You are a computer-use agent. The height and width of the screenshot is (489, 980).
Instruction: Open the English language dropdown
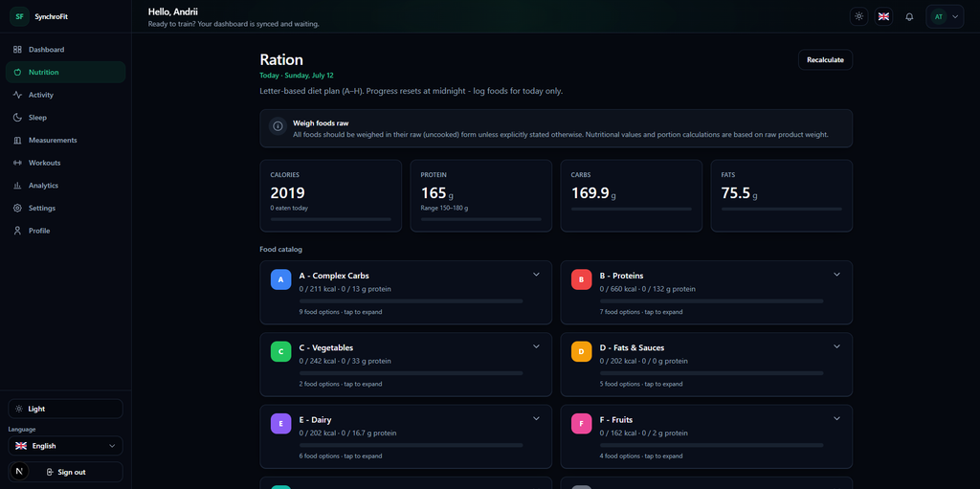click(66, 446)
